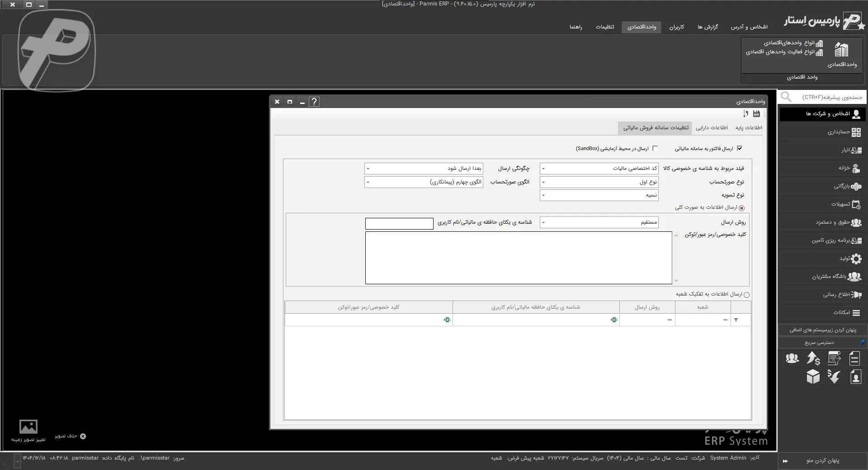Open the امکانات (features) module

point(822,313)
